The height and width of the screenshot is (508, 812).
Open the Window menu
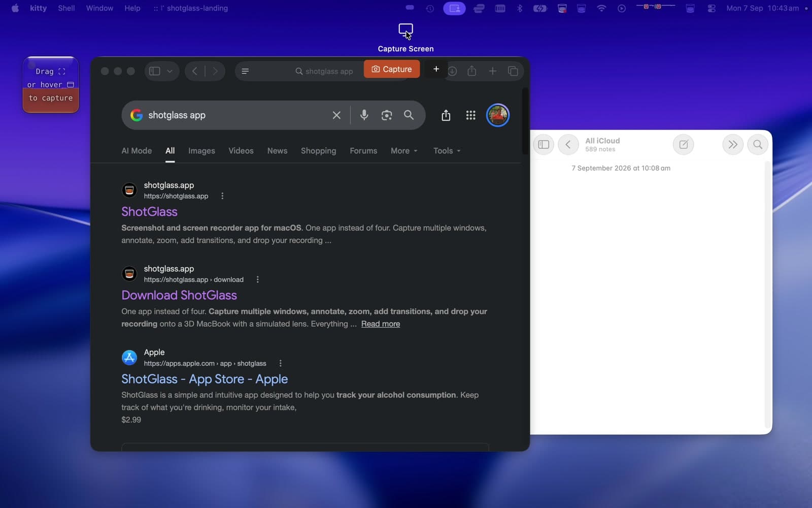point(99,8)
